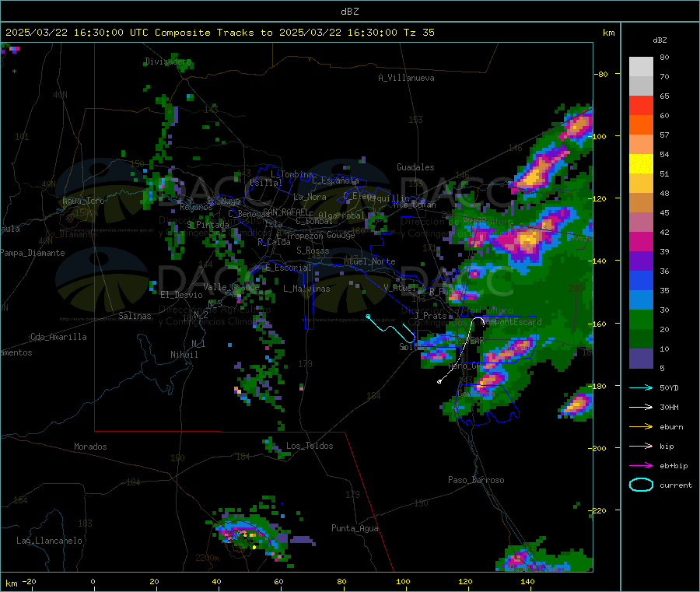The height and width of the screenshot is (592, 700).
Task: Click the 'Divisadero' map label
Action: pos(168,61)
